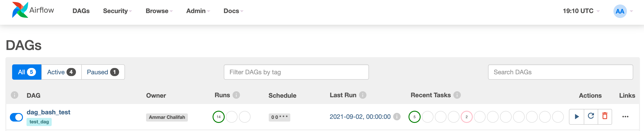Click the Recent Tasks info icon
644x131 pixels.
[457, 95]
